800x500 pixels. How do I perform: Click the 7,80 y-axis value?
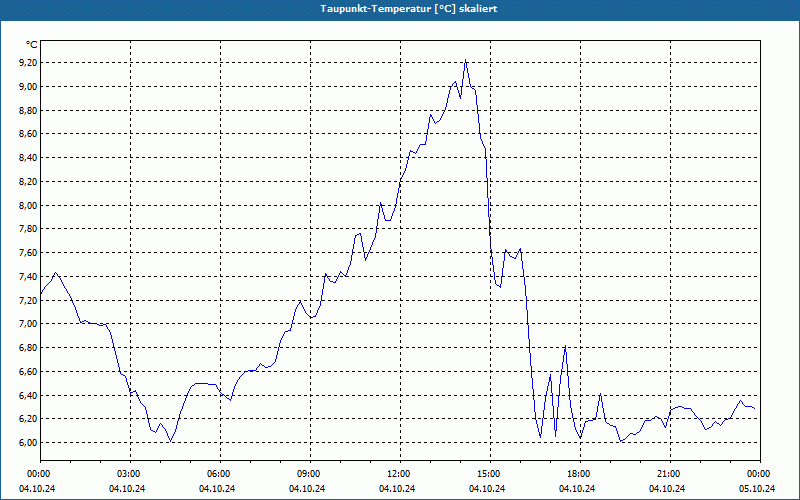pyautogui.click(x=28, y=229)
